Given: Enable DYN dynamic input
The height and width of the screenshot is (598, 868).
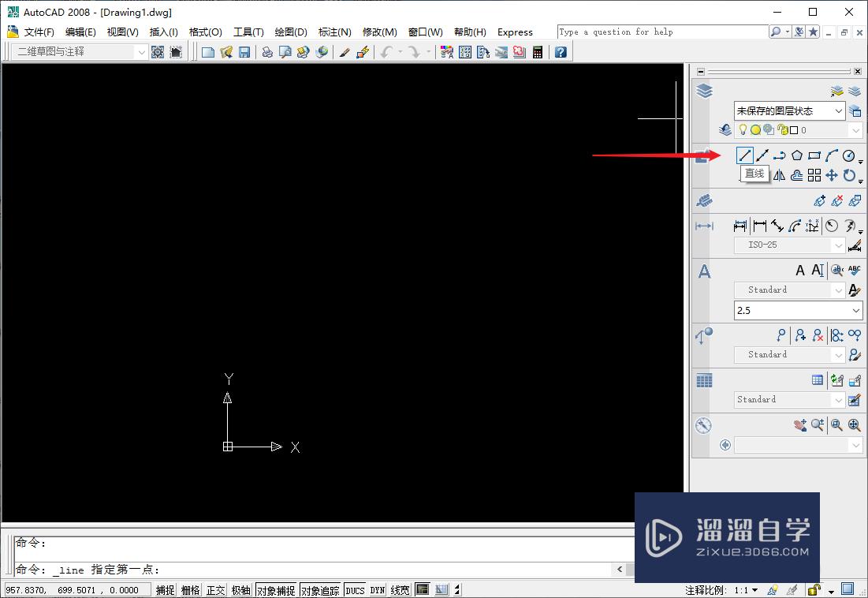Looking at the screenshot, I should point(376,589).
